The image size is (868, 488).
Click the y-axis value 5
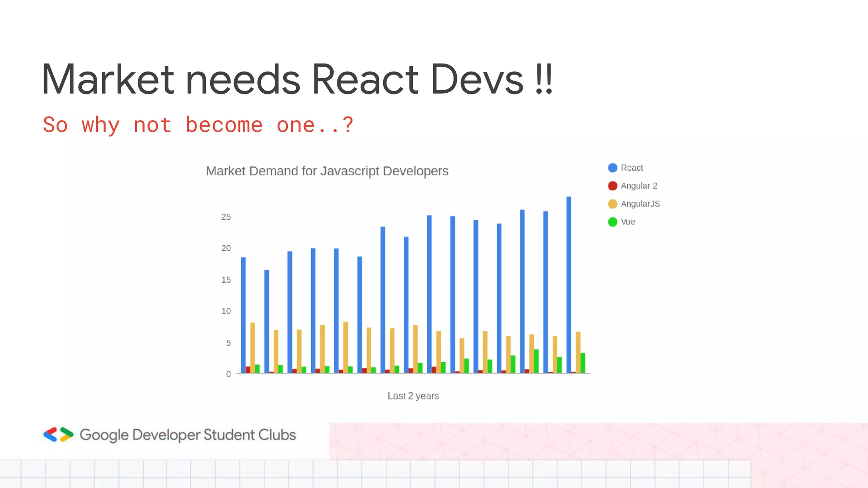pos(228,343)
